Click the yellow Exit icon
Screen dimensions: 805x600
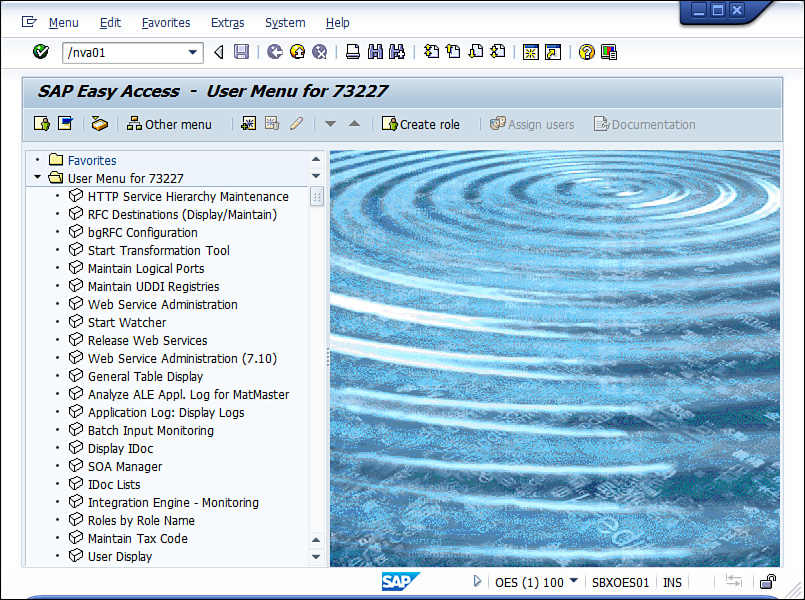[297, 52]
